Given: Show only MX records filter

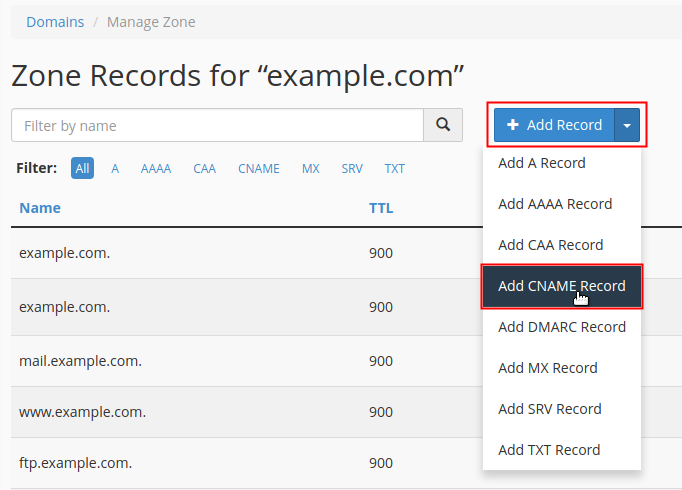Looking at the screenshot, I should (x=311, y=169).
